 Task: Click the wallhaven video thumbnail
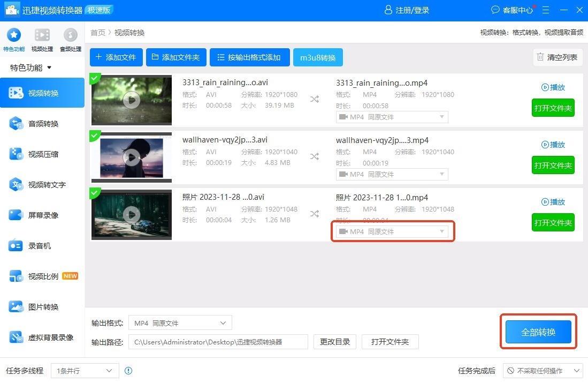tap(132, 157)
